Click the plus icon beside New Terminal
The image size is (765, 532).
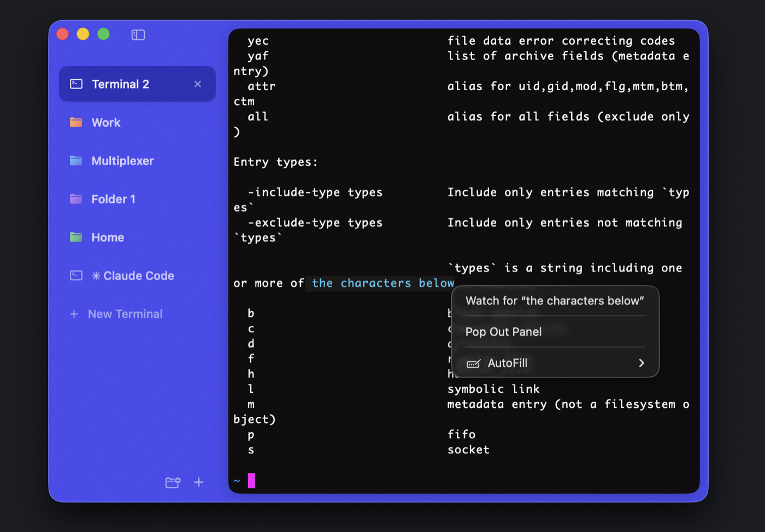click(x=74, y=314)
